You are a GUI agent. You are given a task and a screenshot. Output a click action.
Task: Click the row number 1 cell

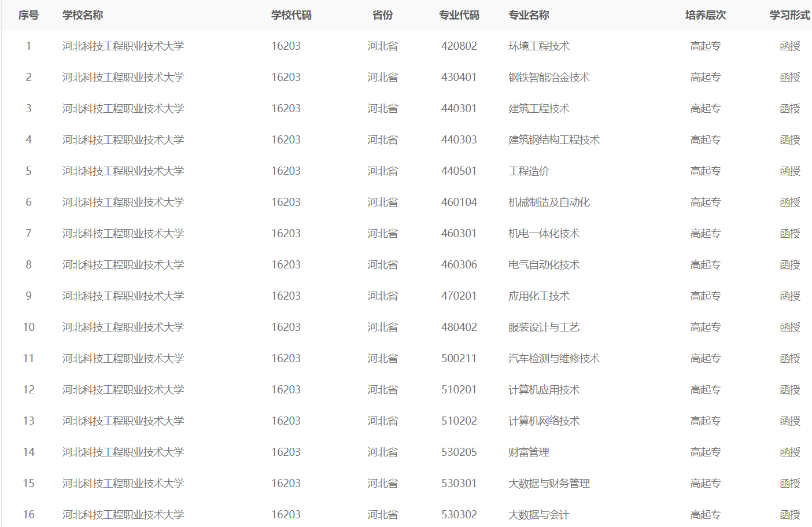pyautogui.click(x=28, y=46)
